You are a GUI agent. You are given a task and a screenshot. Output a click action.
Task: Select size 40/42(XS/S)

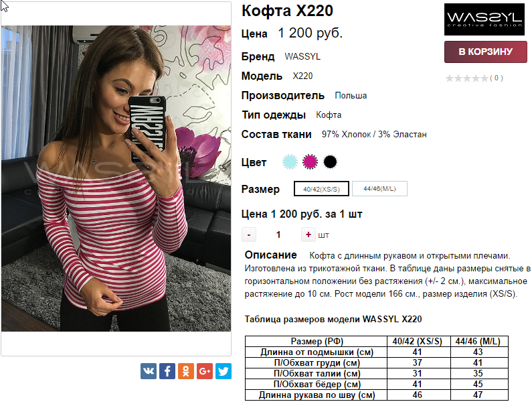[321, 189]
